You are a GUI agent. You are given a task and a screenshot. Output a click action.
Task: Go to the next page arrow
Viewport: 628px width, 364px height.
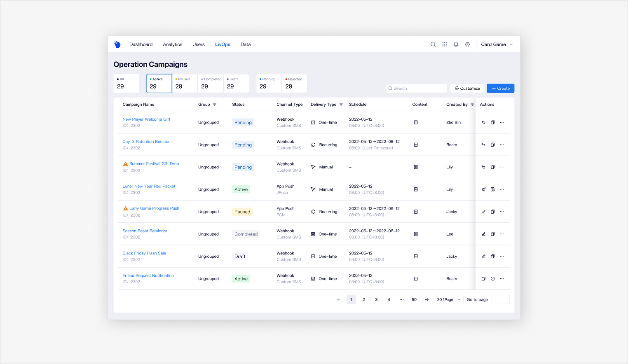pyautogui.click(x=427, y=300)
